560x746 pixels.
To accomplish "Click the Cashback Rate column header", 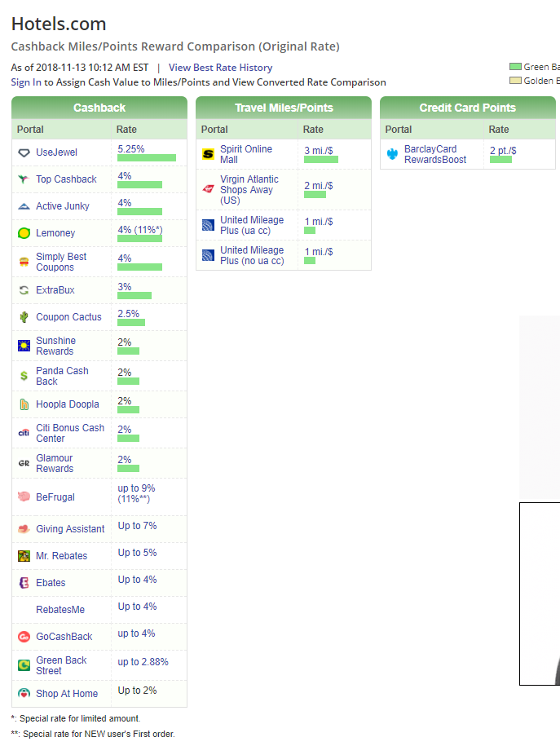I will tap(149, 130).
